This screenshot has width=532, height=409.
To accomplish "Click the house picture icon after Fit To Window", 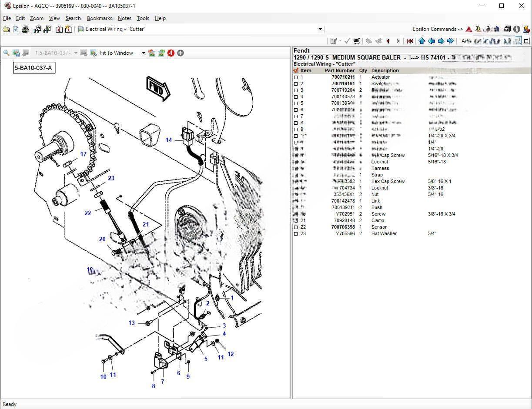I will (x=151, y=53).
